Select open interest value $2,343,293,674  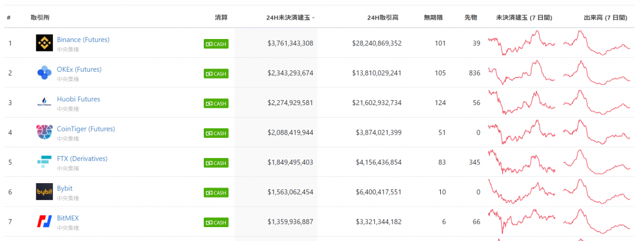290,73
